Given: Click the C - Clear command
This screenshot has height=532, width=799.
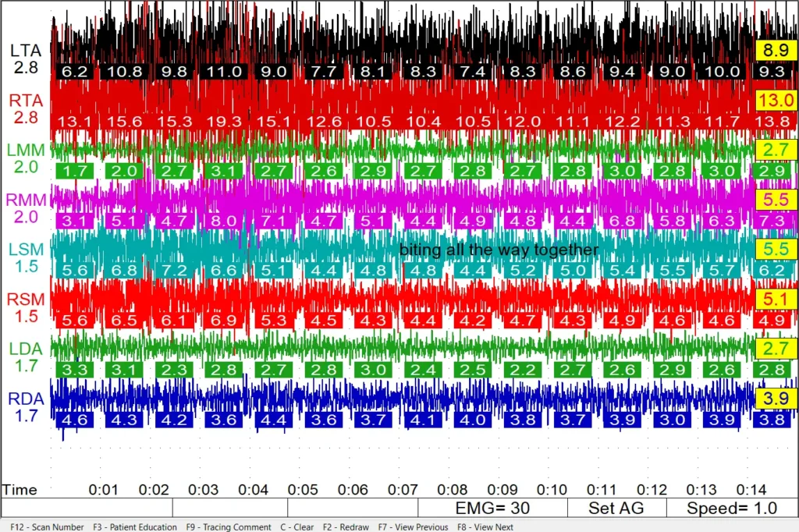Looking at the screenshot, I should pos(297,527).
